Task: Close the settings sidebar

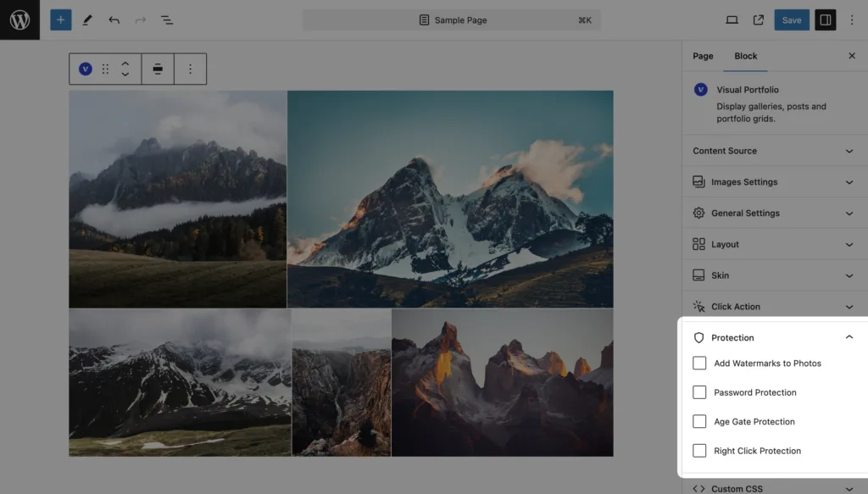Action: click(852, 56)
